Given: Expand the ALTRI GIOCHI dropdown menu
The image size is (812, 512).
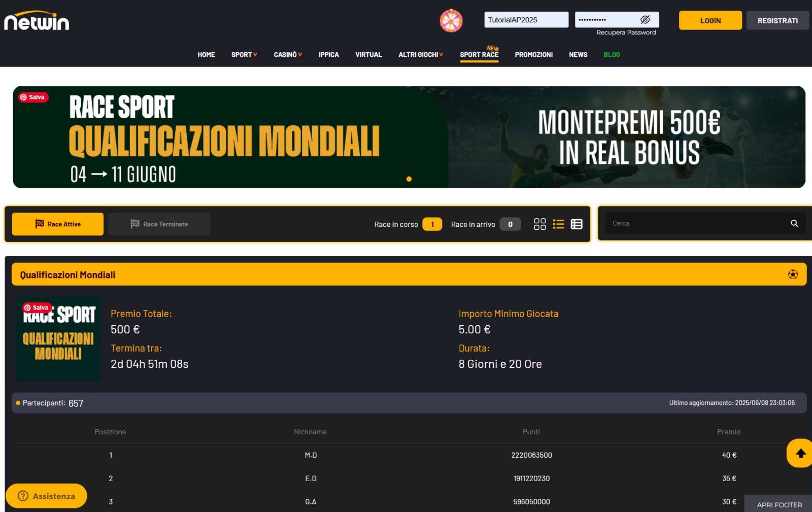Looking at the screenshot, I should 421,54.
